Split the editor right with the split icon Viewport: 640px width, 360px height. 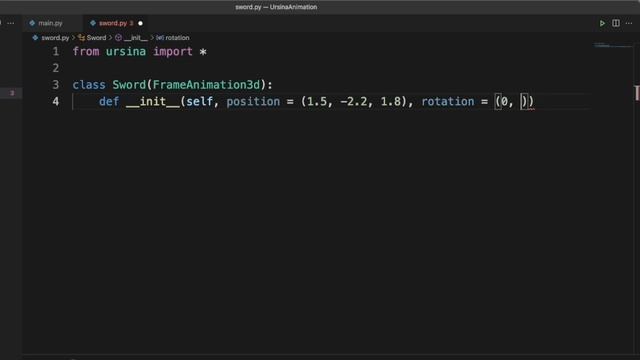tap(616, 23)
